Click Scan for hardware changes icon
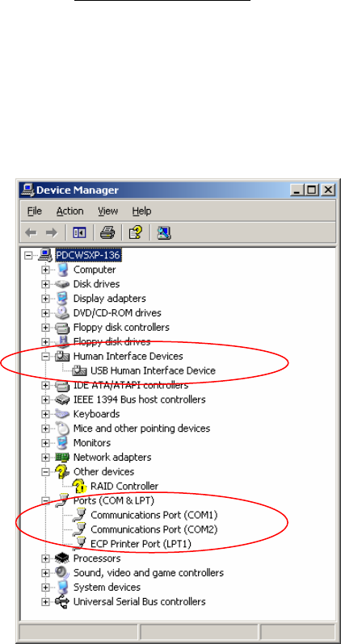 pyautogui.click(x=164, y=233)
